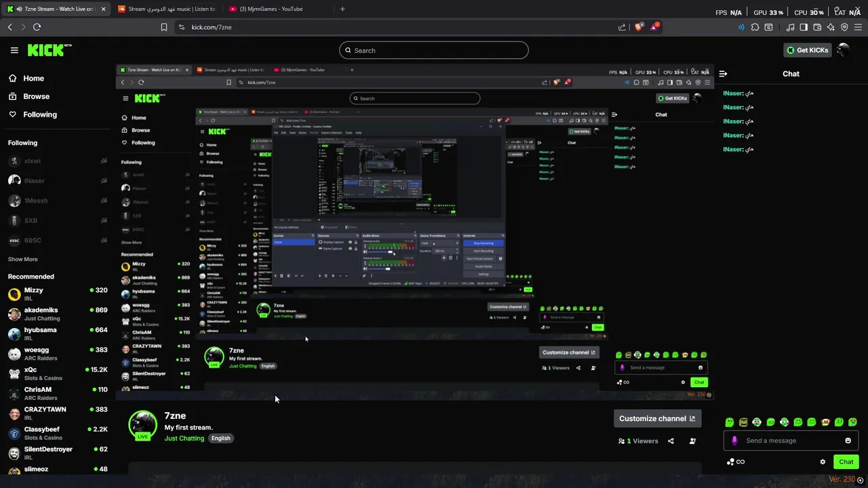The width and height of the screenshot is (868, 488).
Task: Open emoji picker in message box
Action: 848,441
